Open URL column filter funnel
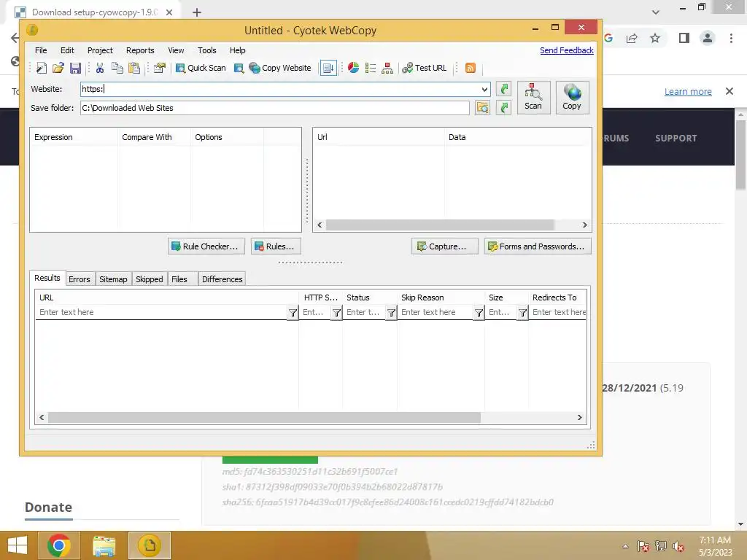Viewport: 747px width, 560px height. (x=293, y=312)
